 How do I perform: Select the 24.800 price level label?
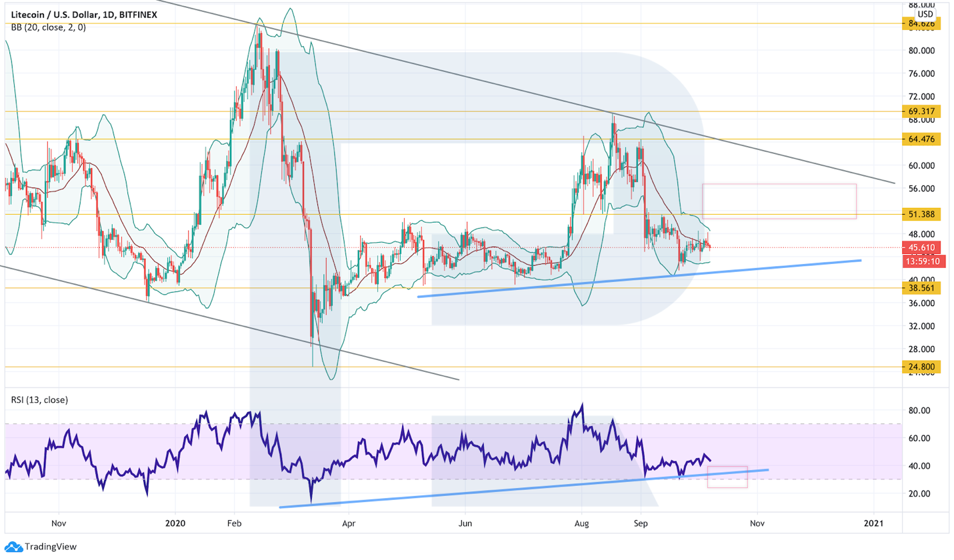pos(921,367)
